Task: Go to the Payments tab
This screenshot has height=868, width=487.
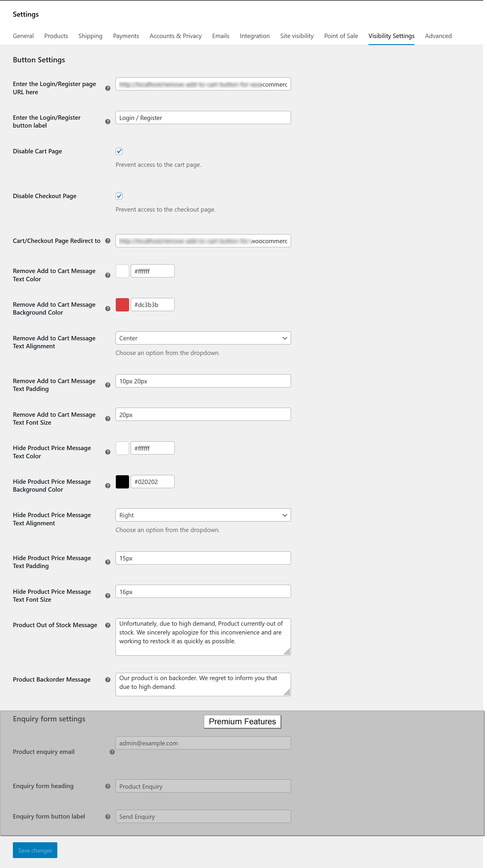Action: pos(126,36)
